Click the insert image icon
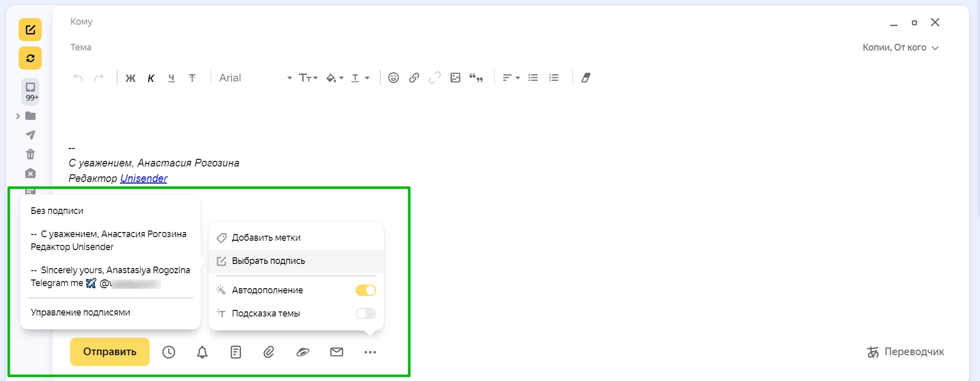Viewport: 980px width, 381px height. click(x=455, y=78)
